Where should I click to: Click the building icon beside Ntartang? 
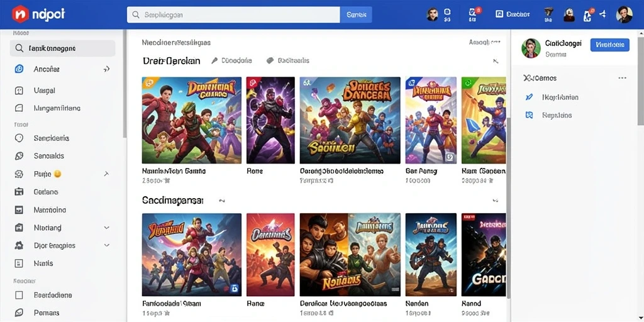pyautogui.click(x=19, y=228)
